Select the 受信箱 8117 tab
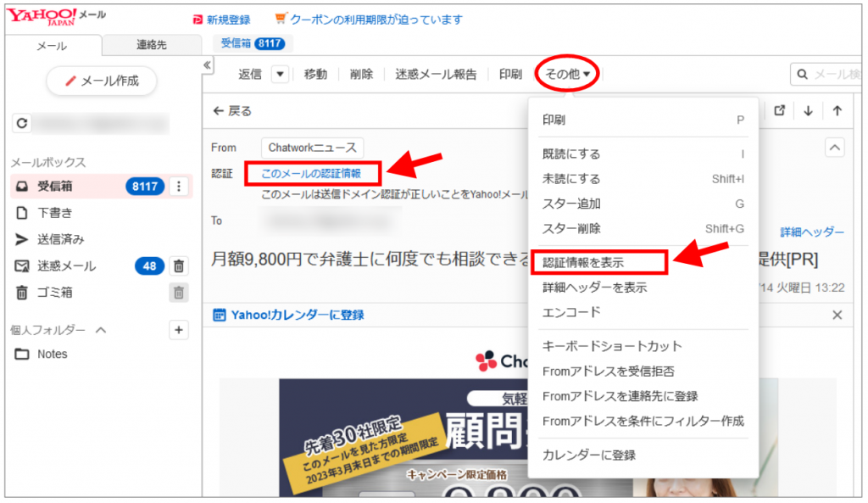This screenshot has height=503, width=868. [253, 43]
